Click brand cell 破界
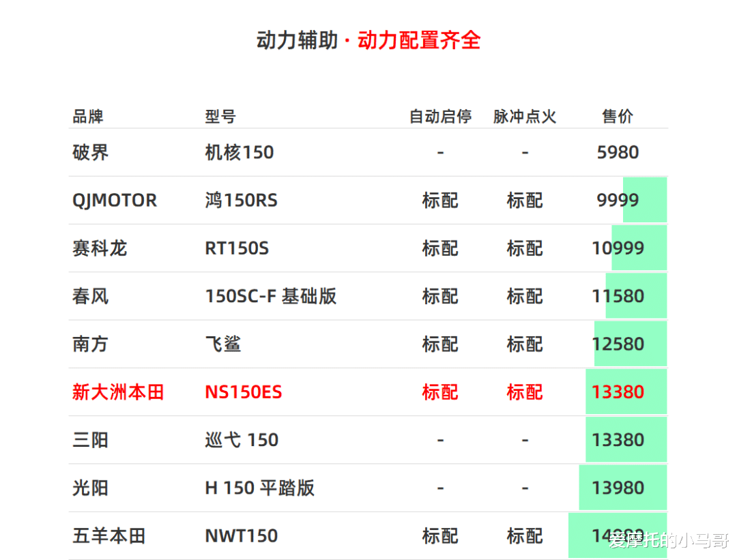This screenshot has height=560, width=737. click(90, 152)
